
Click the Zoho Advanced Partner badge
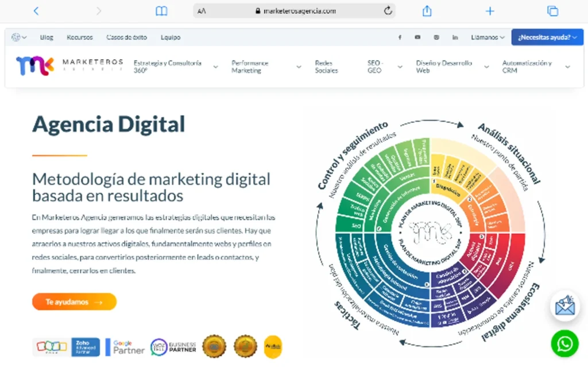pos(86,347)
